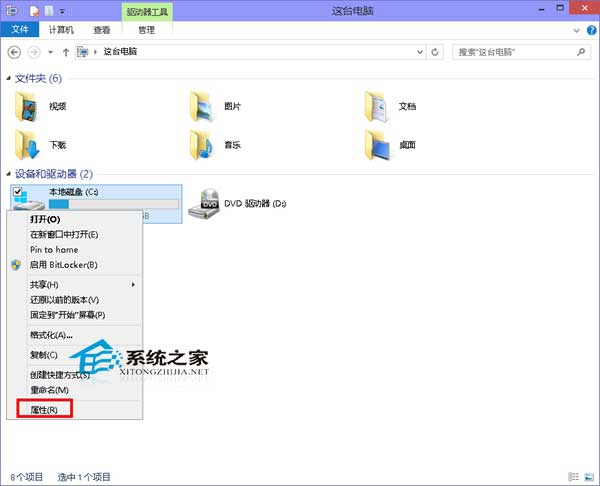Click the Refresh button in address bar
The height and width of the screenshot is (486, 600).
435,52
